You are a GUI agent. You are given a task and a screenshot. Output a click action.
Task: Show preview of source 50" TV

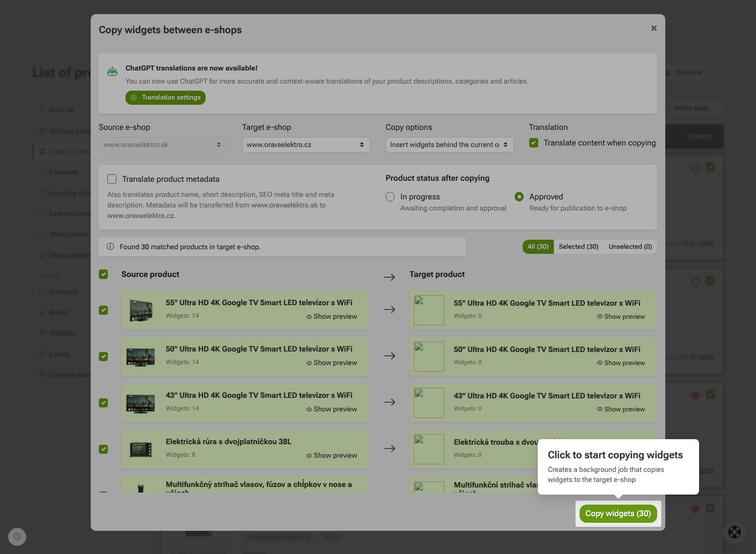pos(332,363)
